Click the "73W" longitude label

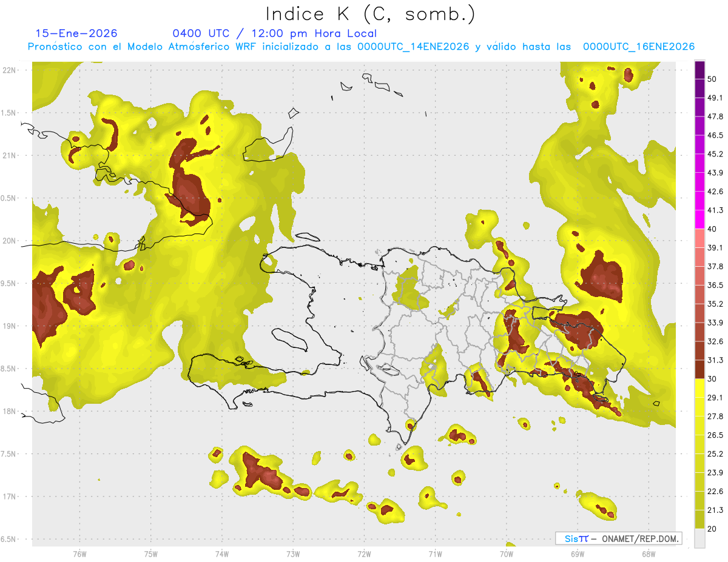coord(293,554)
